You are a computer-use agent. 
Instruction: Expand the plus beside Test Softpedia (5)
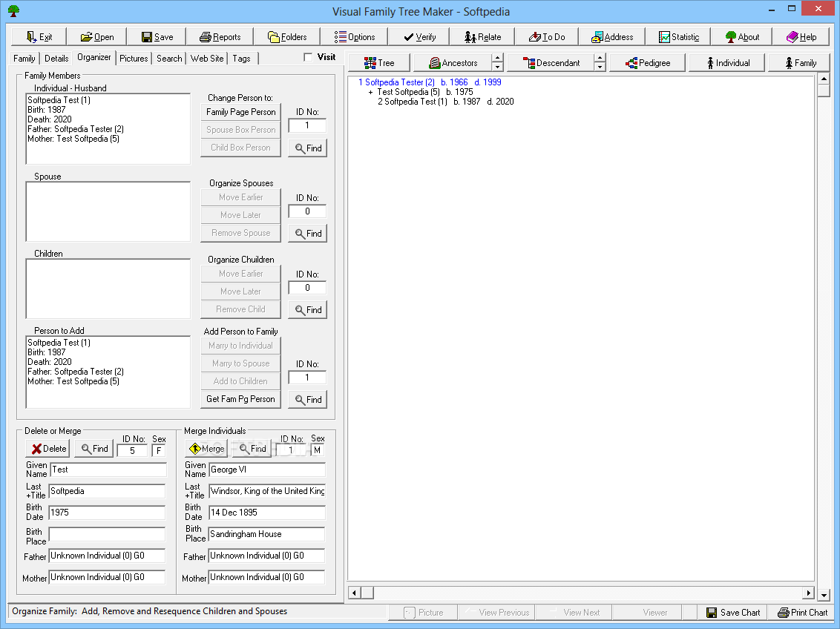pos(370,92)
